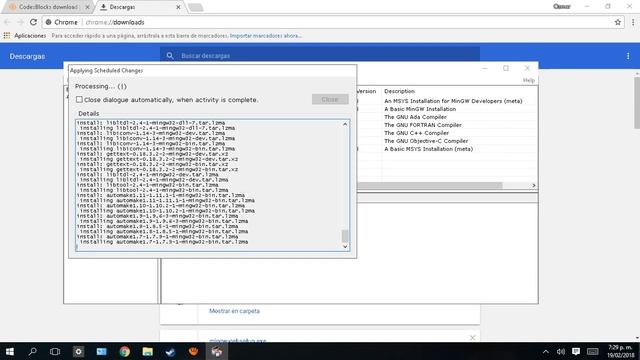Viewport: 640px width, 360px height.
Task: Open File Explorer from taskbar
Action: click(147, 351)
